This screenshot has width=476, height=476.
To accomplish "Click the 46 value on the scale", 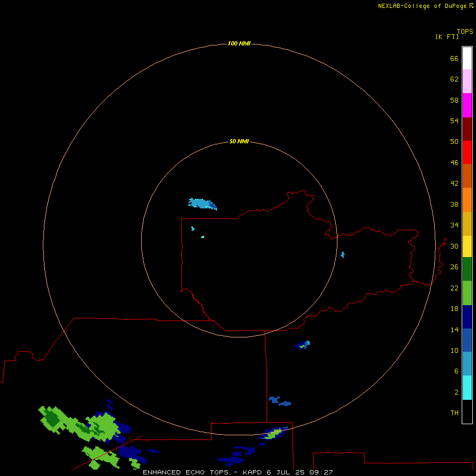I will 454,163.
